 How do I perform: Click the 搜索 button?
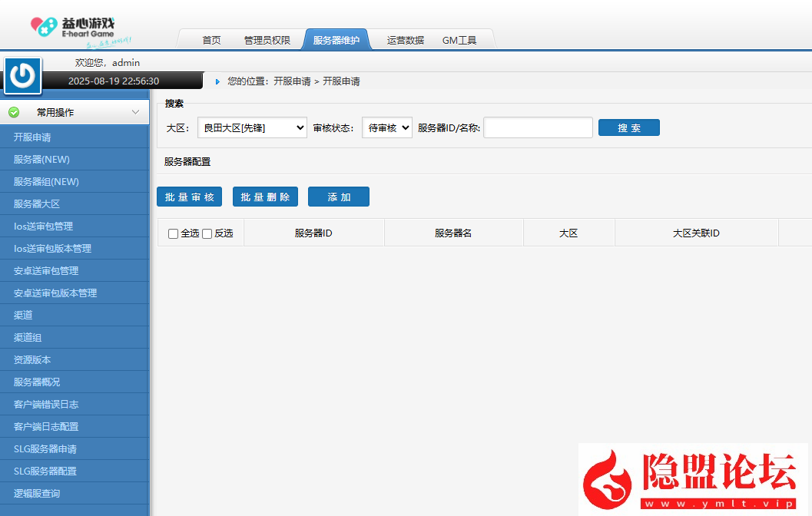[628, 128]
